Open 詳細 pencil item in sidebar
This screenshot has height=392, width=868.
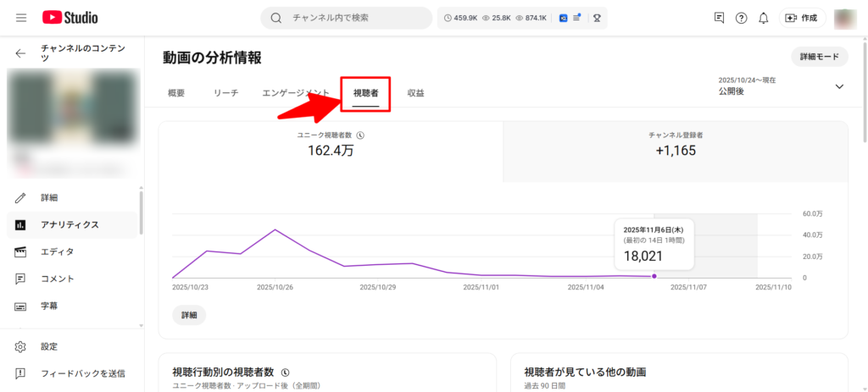(49, 197)
